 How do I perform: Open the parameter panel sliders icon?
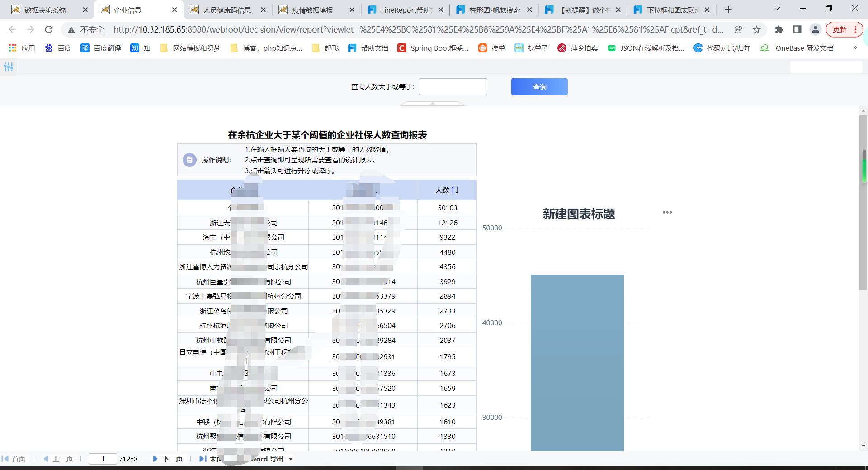[9, 67]
